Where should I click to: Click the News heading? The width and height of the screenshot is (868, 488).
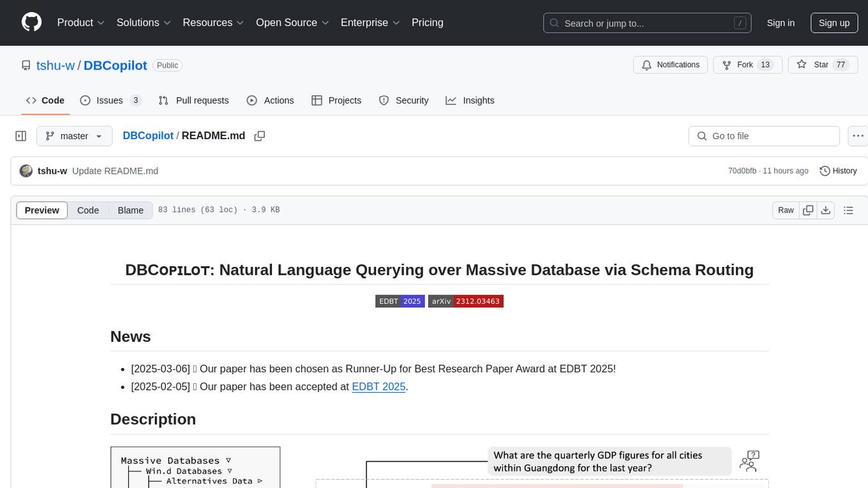pos(131,337)
